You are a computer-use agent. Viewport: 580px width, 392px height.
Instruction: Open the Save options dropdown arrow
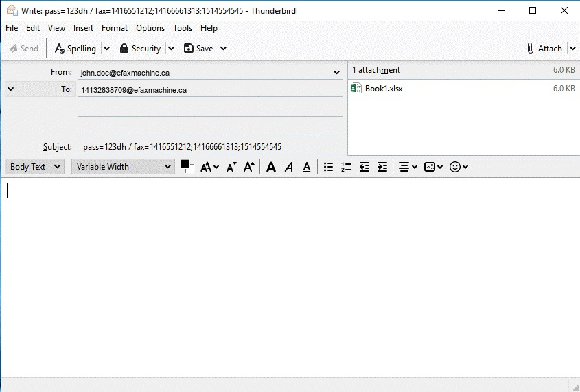(223, 49)
